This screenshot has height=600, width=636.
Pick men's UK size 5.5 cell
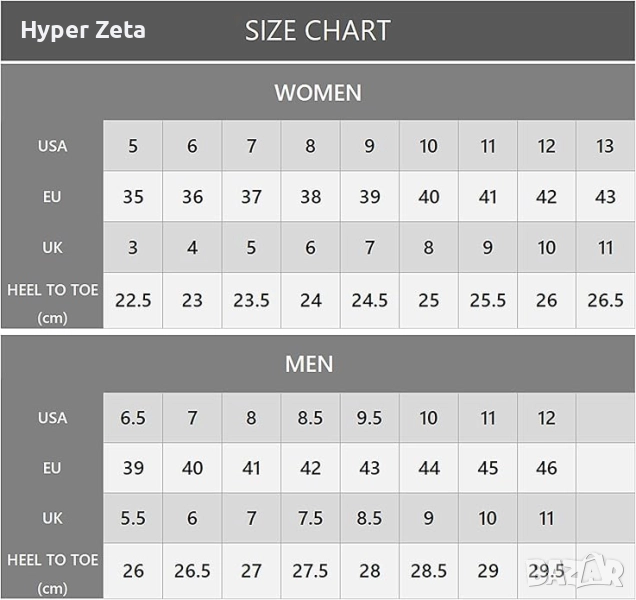tap(133, 519)
